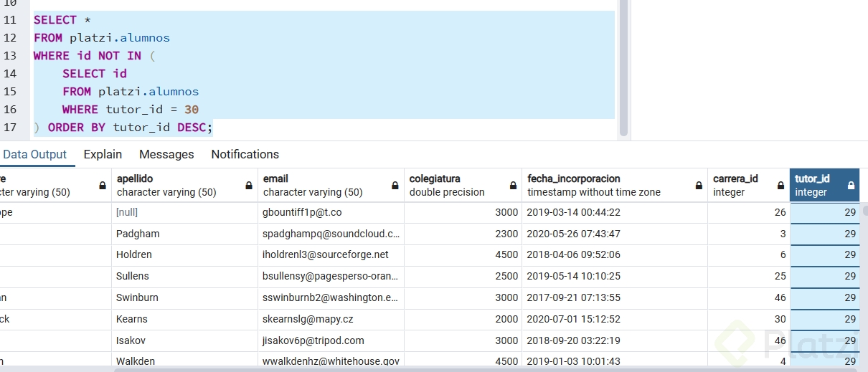Click the 2000 colegiatura cell
This screenshot has width=868, height=372.
pos(463,320)
